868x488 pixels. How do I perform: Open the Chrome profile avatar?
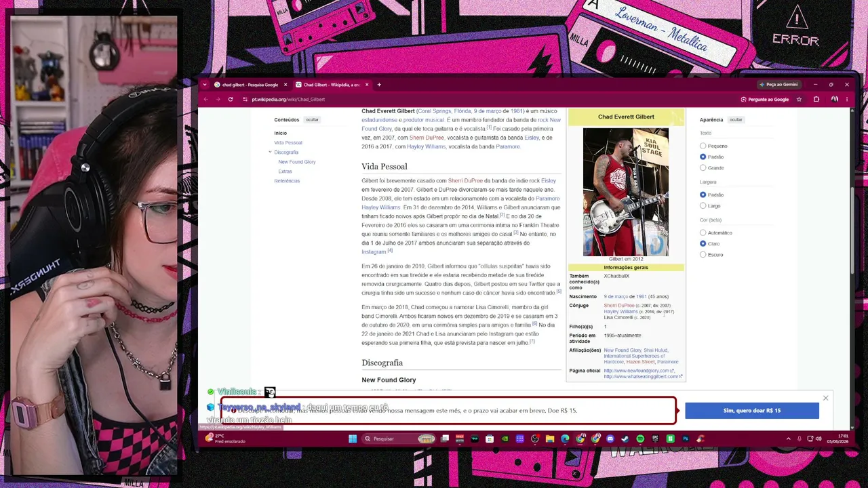point(834,100)
